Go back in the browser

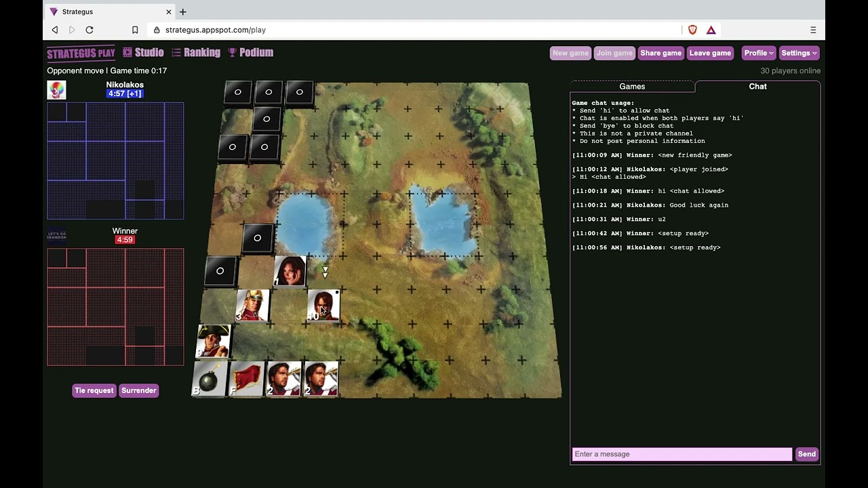click(55, 30)
